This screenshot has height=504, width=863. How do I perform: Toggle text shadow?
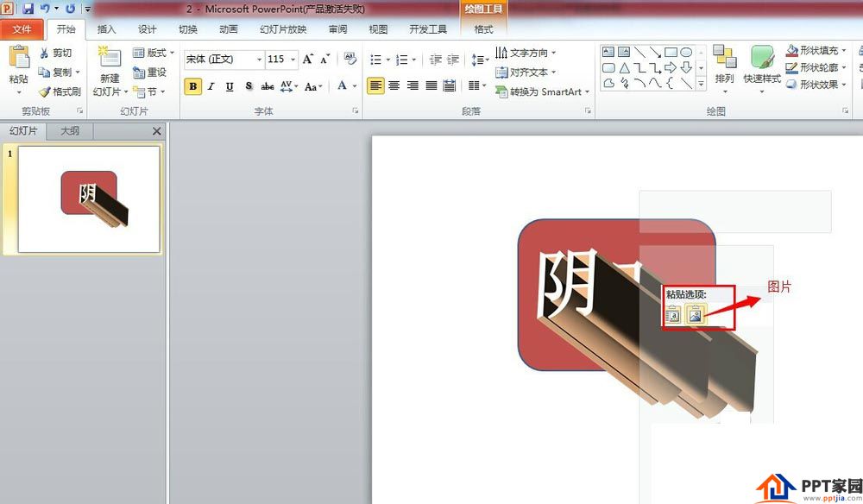[x=249, y=86]
